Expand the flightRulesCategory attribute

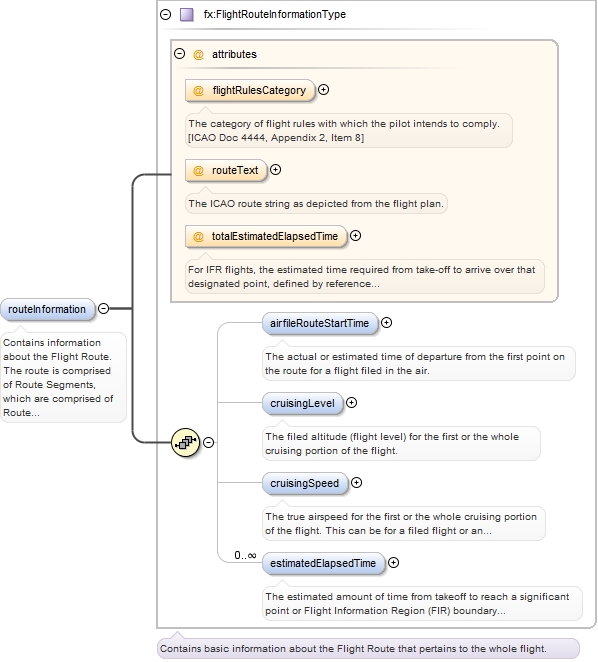(x=323, y=90)
